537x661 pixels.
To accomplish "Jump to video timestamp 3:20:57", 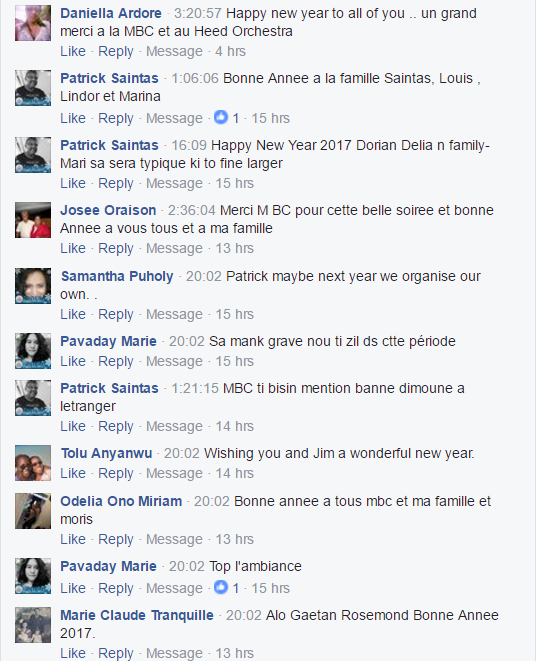I will pyautogui.click(x=198, y=13).
